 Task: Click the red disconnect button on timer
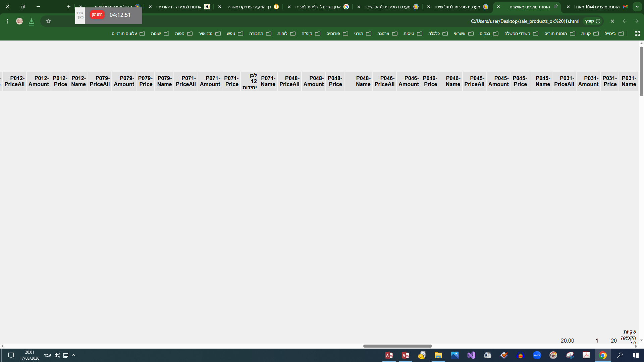coord(97,15)
